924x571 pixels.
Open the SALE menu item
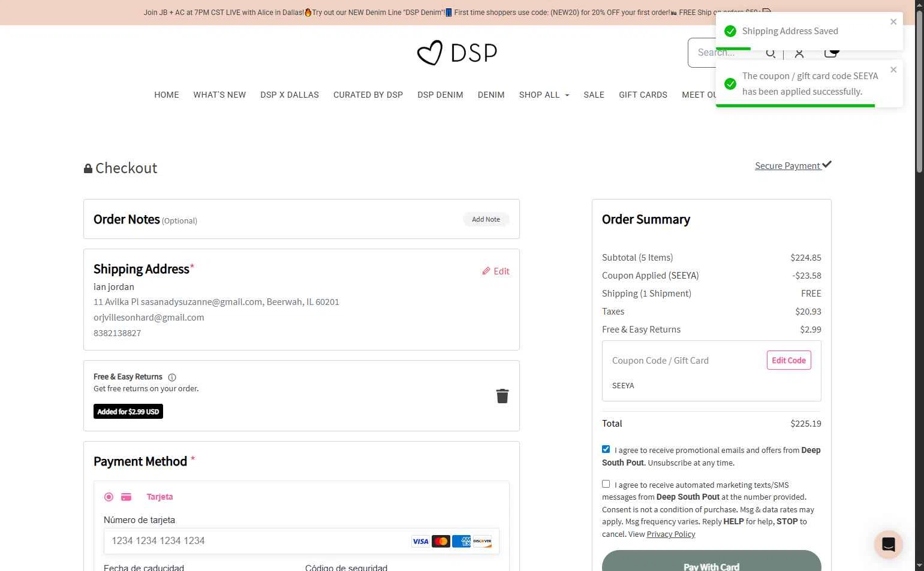pos(594,95)
